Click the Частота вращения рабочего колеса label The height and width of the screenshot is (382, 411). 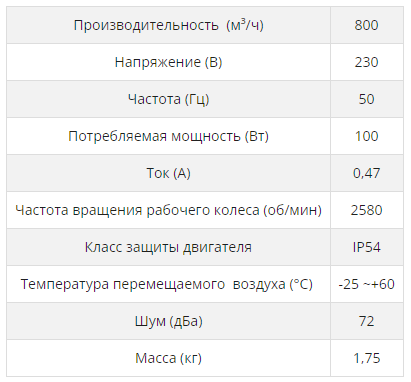coord(168,210)
